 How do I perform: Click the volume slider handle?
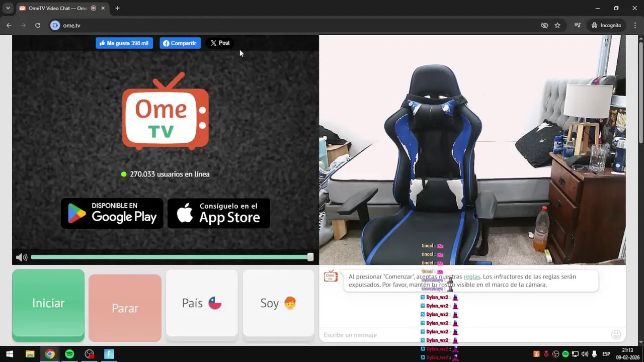click(310, 257)
